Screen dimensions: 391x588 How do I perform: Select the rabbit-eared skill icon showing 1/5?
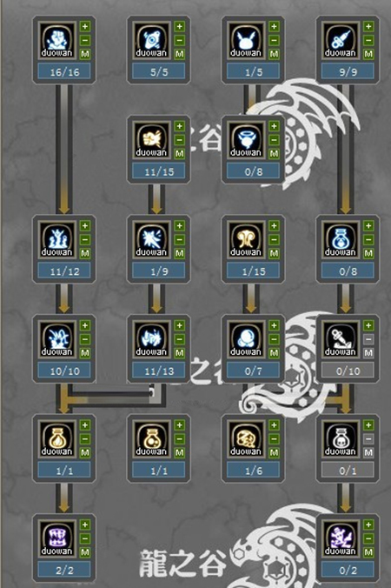[246, 40]
